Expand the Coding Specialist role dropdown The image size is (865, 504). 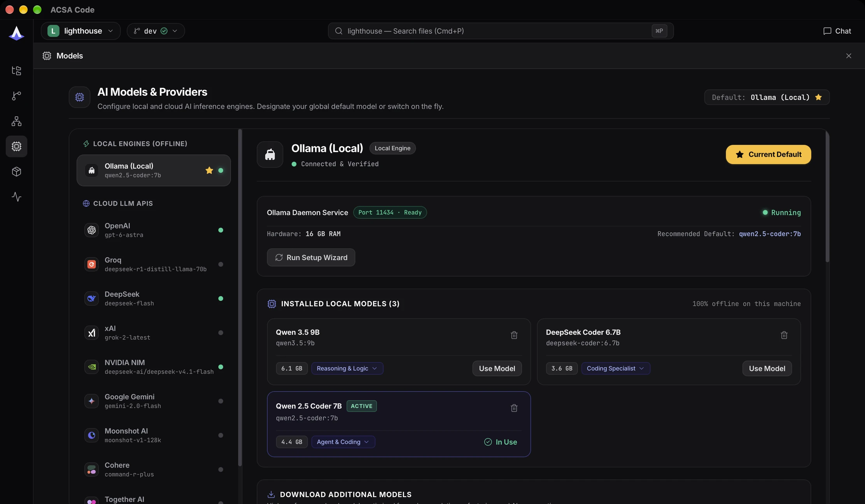click(616, 368)
